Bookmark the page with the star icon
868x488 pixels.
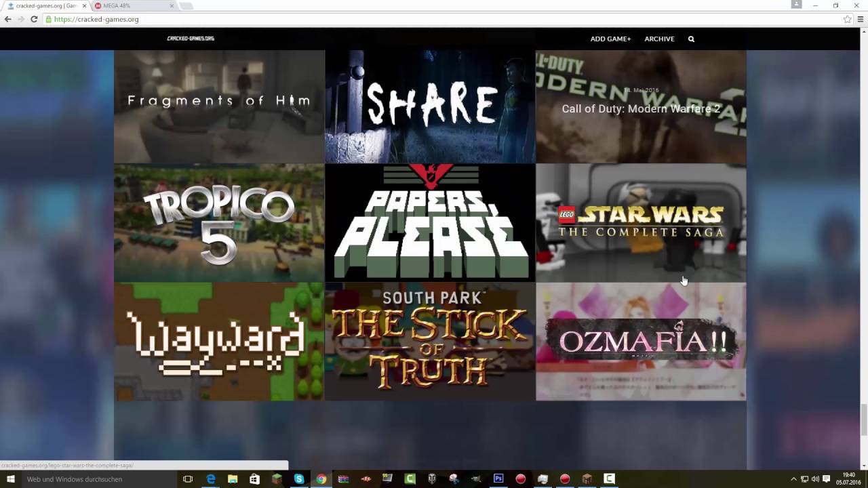pyautogui.click(x=847, y=19)
